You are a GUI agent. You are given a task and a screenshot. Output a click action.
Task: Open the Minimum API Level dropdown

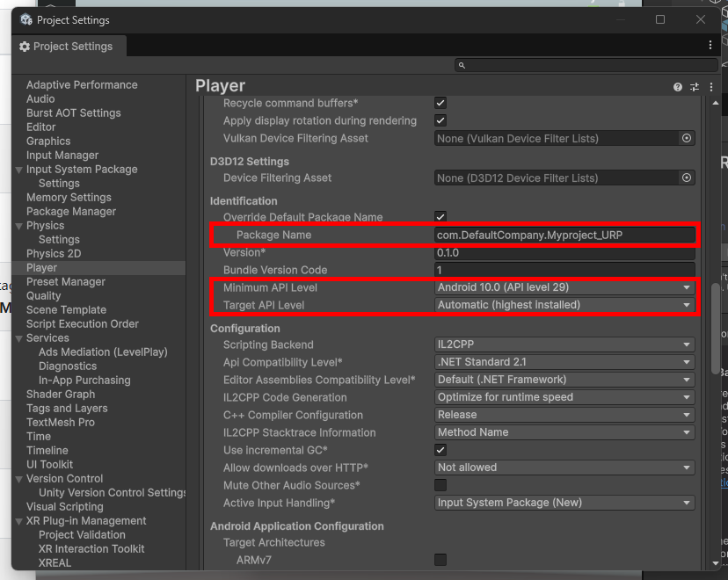pyautogui.click(x=564, y=287)
